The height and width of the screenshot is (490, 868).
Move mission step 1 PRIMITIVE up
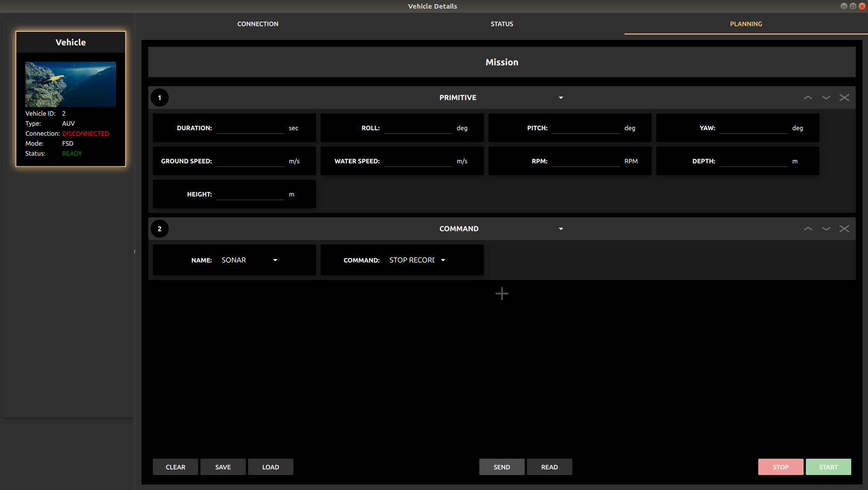[808, 98]
